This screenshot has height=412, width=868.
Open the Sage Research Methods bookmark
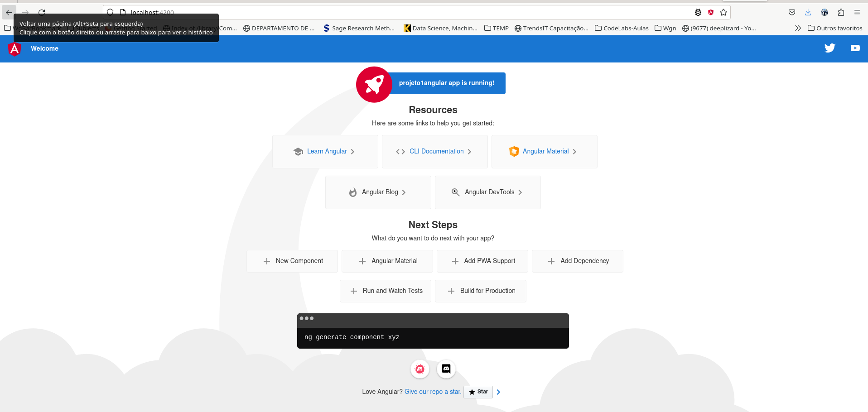point(359,28)
